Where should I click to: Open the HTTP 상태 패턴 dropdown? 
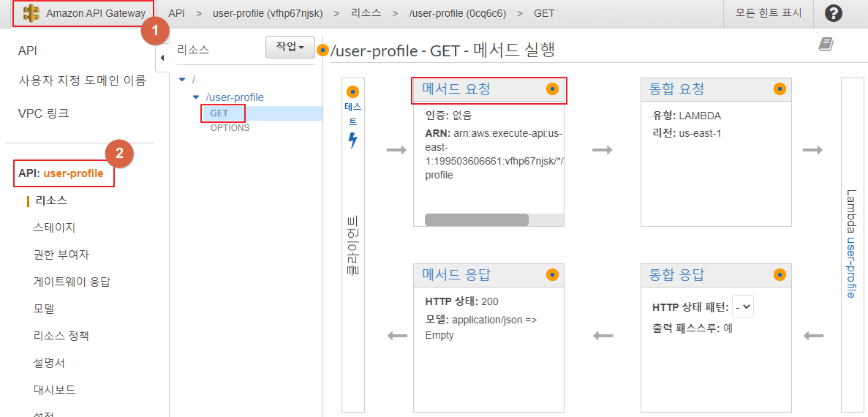coord(743,307)
